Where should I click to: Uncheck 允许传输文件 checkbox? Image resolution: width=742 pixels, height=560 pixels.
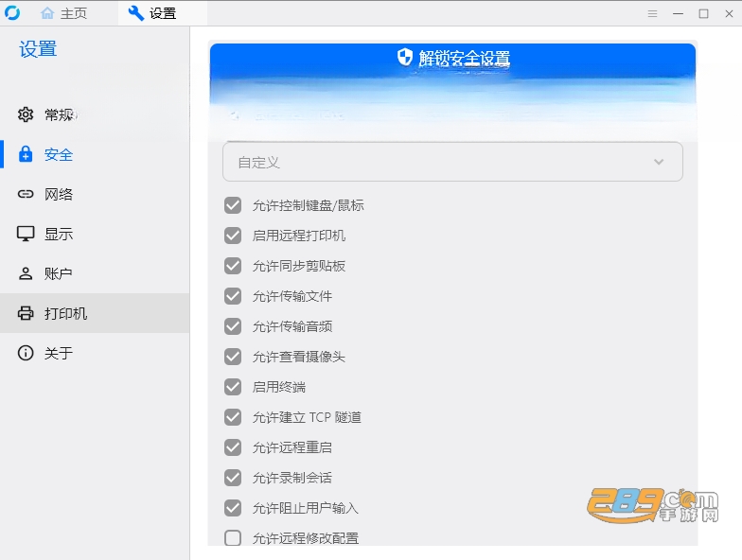tap(233, 296)
